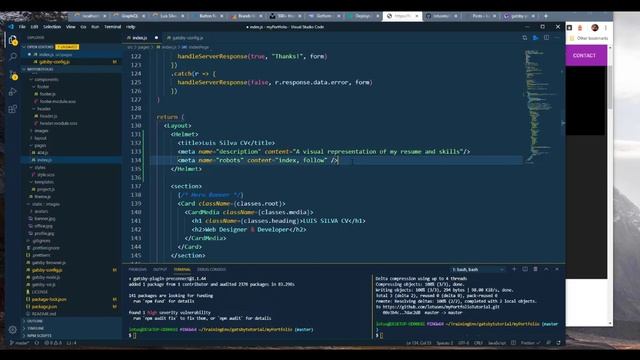Click the compare changes icon in editor toolbar
The width and height of the screenshot is (640, 360).
tap(524, 38)
